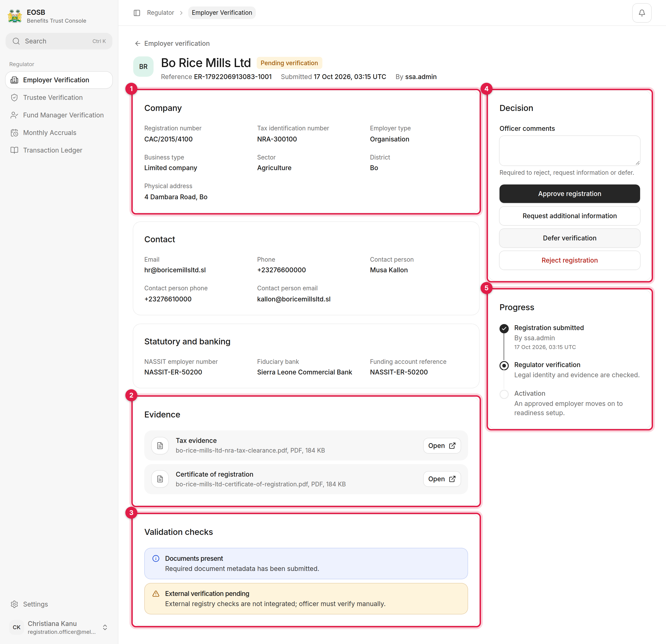
Task: Click the Tax evidence document icon
Action: click(x=160, y=446)
